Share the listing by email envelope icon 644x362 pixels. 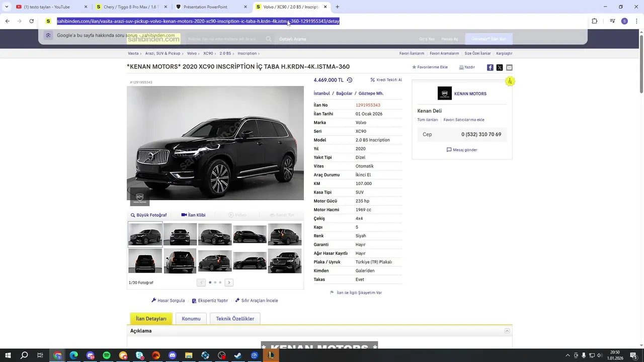(509, 67)
